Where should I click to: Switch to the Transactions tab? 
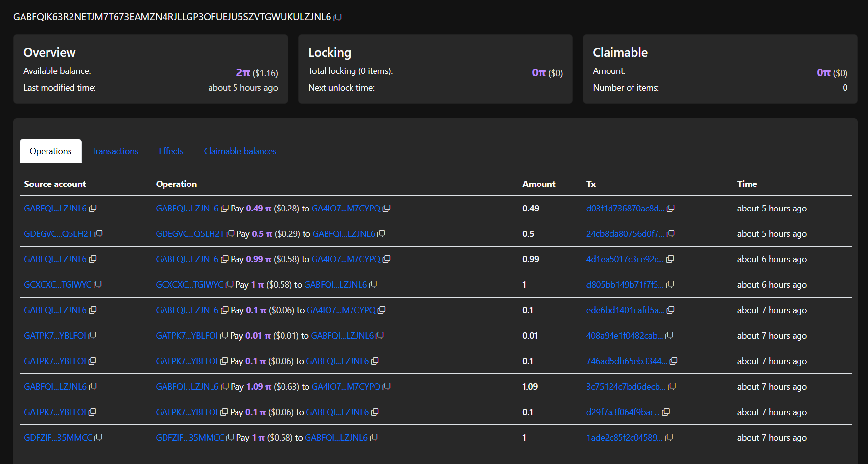point(115,151)
